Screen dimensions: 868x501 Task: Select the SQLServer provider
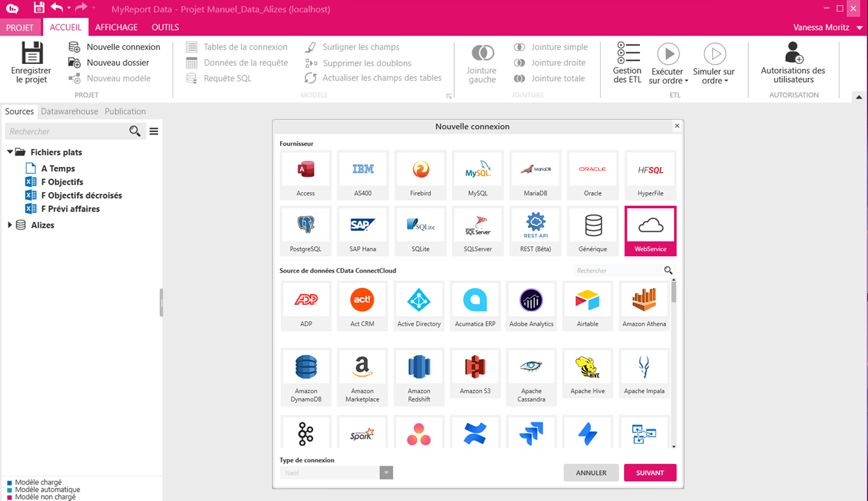(478, 231)
